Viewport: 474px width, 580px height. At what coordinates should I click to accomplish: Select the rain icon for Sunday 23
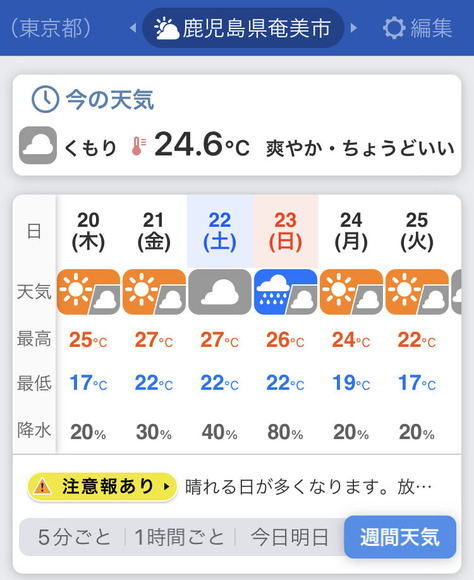click(x=286, y=292)
